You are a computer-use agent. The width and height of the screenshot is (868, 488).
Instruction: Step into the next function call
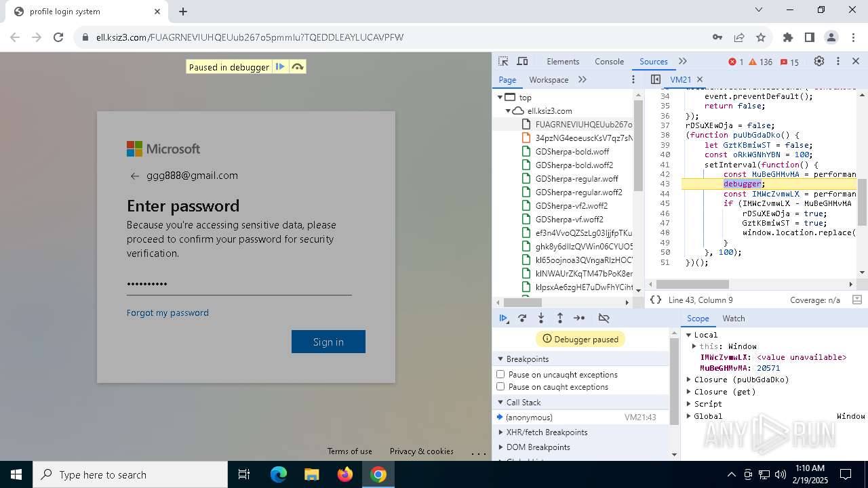[541, 319]
